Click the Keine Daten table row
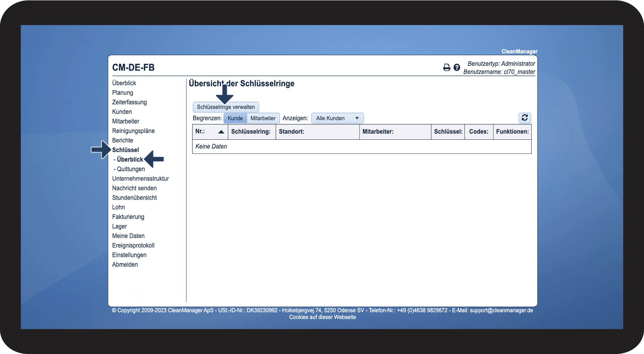 [x=362, y=147]
